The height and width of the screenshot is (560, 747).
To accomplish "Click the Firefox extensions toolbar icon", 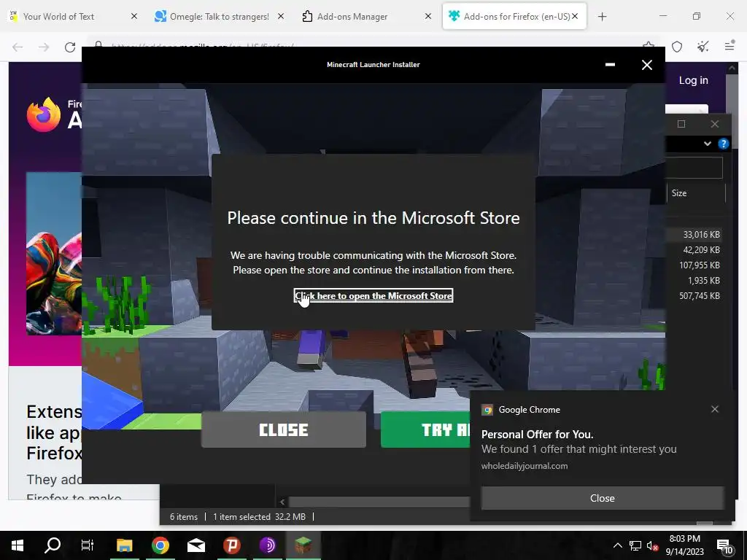I will (x=703, y=46).
